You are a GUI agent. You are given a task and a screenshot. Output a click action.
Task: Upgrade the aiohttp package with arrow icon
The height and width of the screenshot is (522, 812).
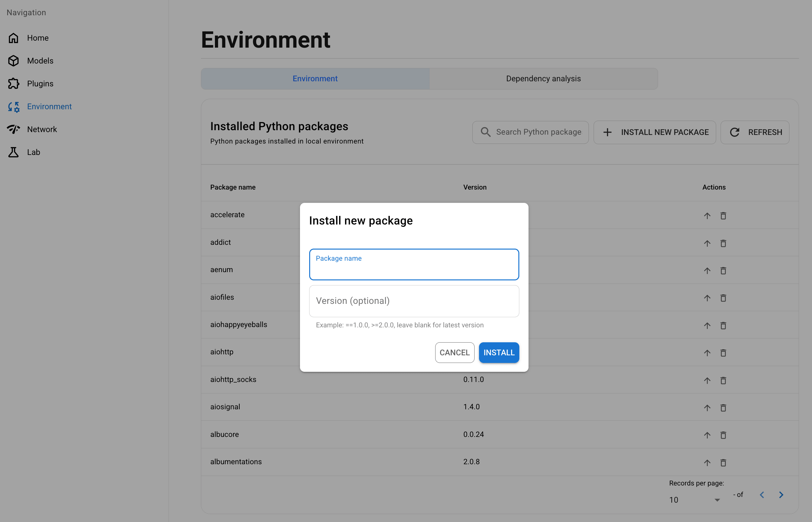[707, 353]
